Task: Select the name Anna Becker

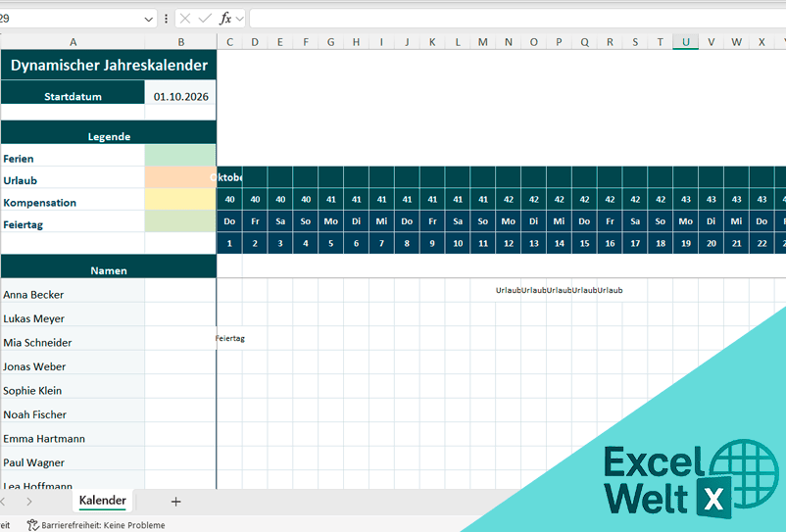Action: (33, 295)
